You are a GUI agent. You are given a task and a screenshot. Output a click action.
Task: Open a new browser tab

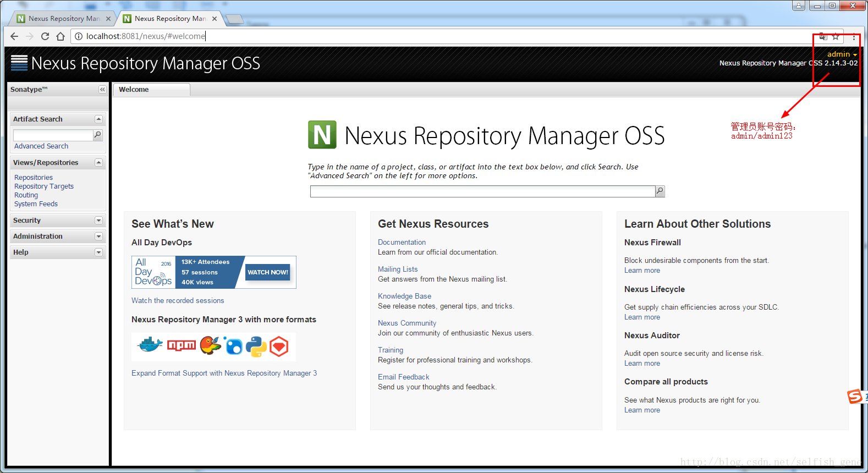click(x=235, y=19)
